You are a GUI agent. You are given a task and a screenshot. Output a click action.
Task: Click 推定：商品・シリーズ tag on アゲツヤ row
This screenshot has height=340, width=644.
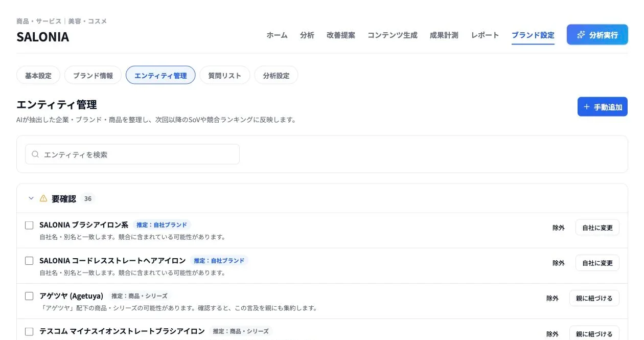[x=140, y=296]
